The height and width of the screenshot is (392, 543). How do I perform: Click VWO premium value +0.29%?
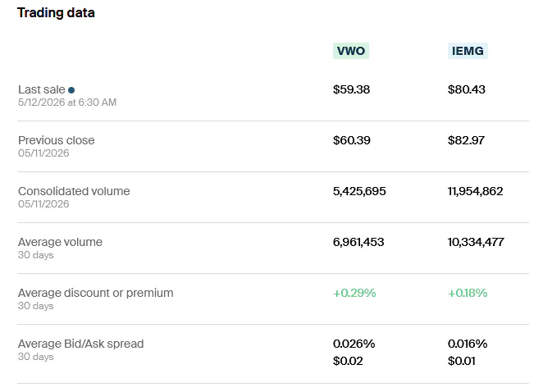354,293
